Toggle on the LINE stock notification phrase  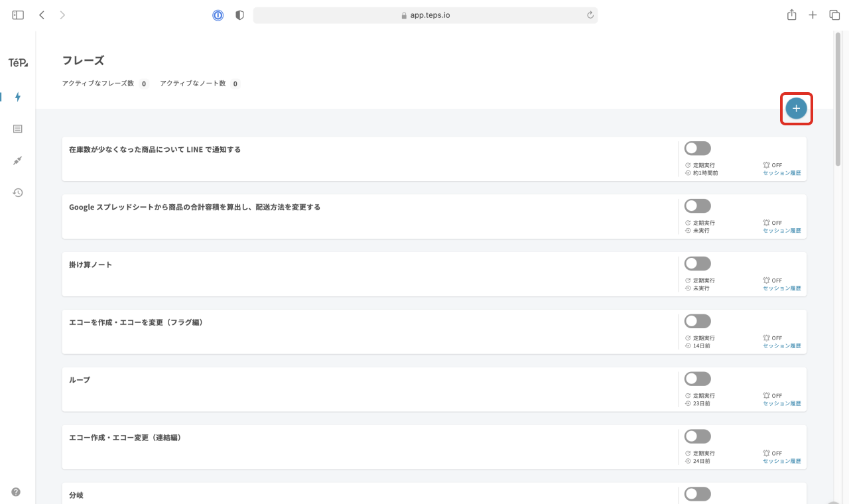click(697, 149)
